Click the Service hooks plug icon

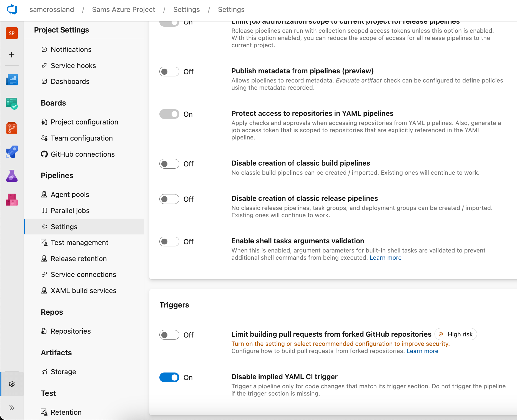44,66
